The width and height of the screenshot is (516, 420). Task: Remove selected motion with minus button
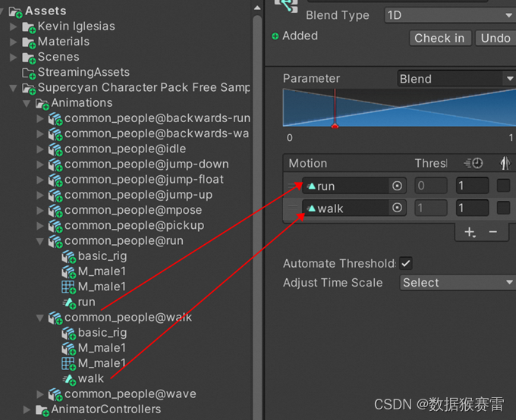click(492, 232)
